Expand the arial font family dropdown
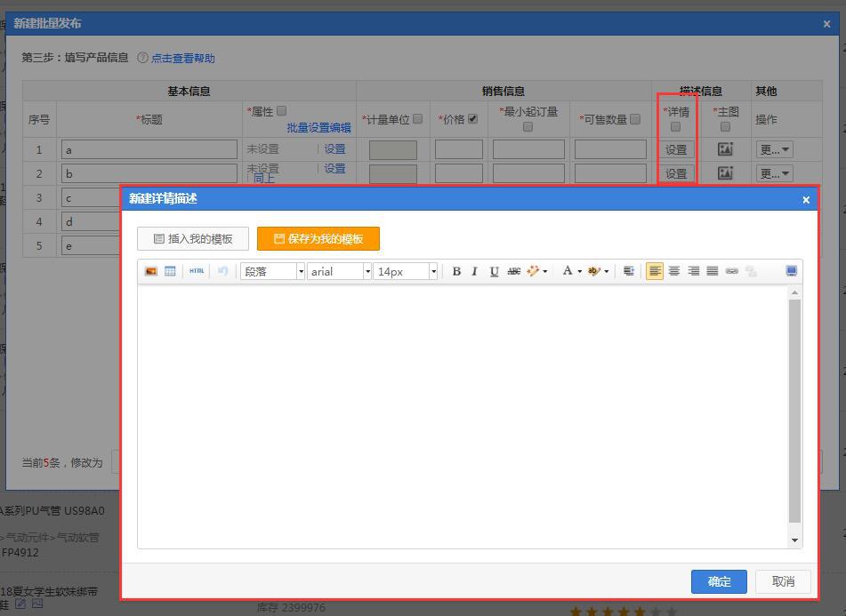The image size is (846, 616). [x=339, y=271]
